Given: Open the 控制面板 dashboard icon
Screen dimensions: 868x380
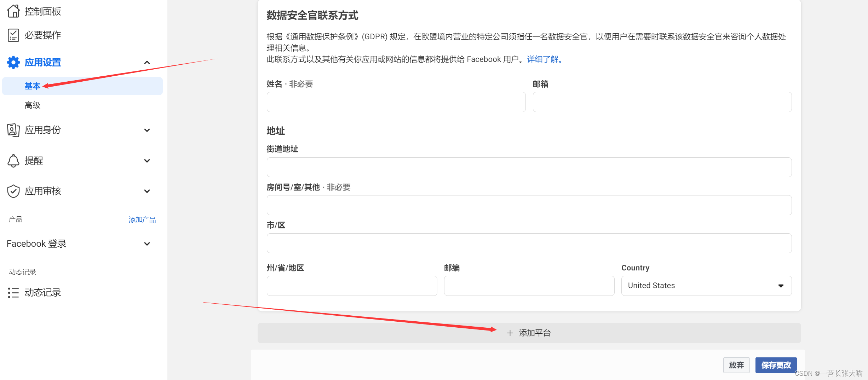Looking at the screenshot, I should click(x=13, y=11).
